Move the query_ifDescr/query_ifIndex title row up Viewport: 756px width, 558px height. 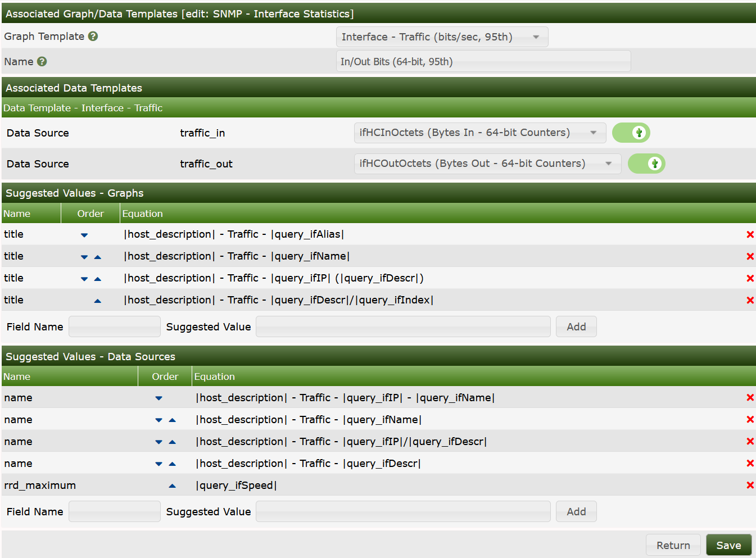[98, 301]
